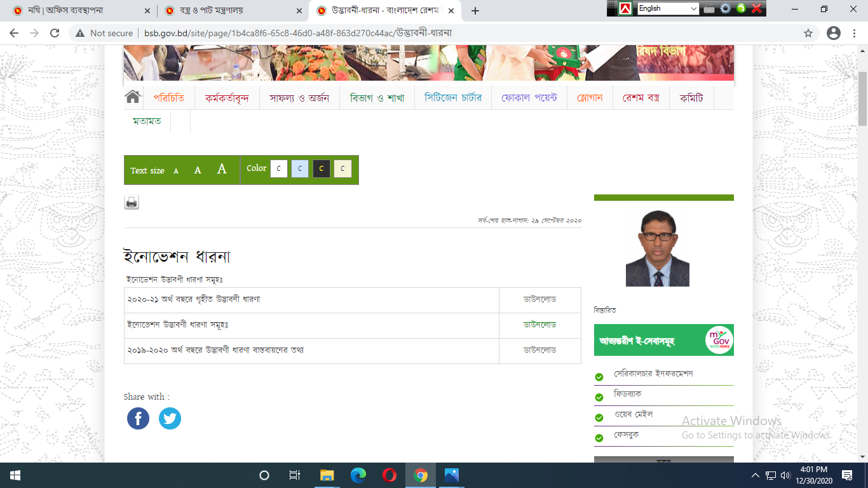Share page via Twitter icon
The width and height of the screenshot is (868, 488).
170,418
